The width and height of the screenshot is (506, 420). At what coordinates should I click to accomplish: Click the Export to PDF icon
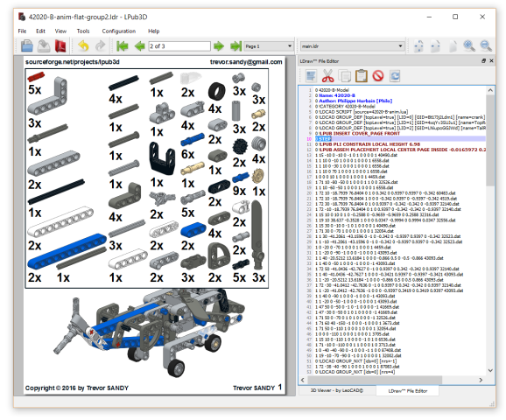(x=60, y=45)
